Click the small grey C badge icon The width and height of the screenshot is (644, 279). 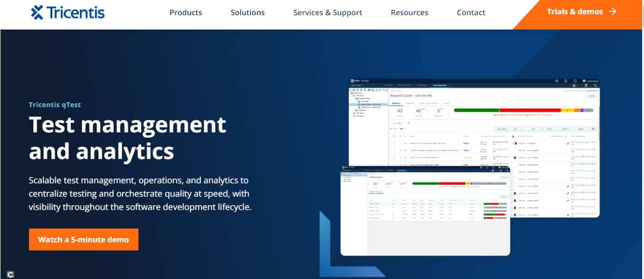[x=10, y=274]
